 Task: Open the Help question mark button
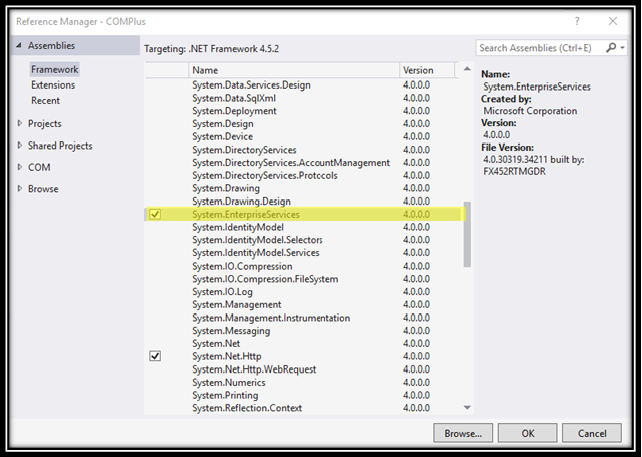click(577, 21)
